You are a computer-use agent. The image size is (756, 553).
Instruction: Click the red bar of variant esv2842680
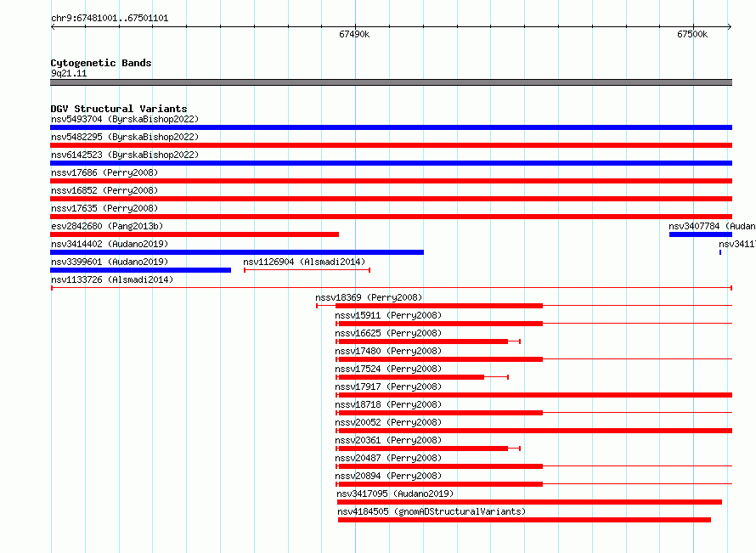pos(195,234)
